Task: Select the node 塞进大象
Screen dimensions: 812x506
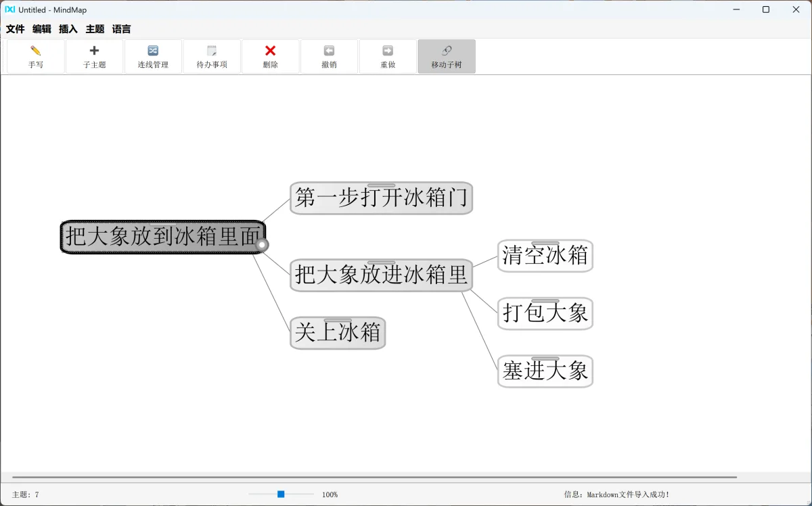Action: [545, 371]
